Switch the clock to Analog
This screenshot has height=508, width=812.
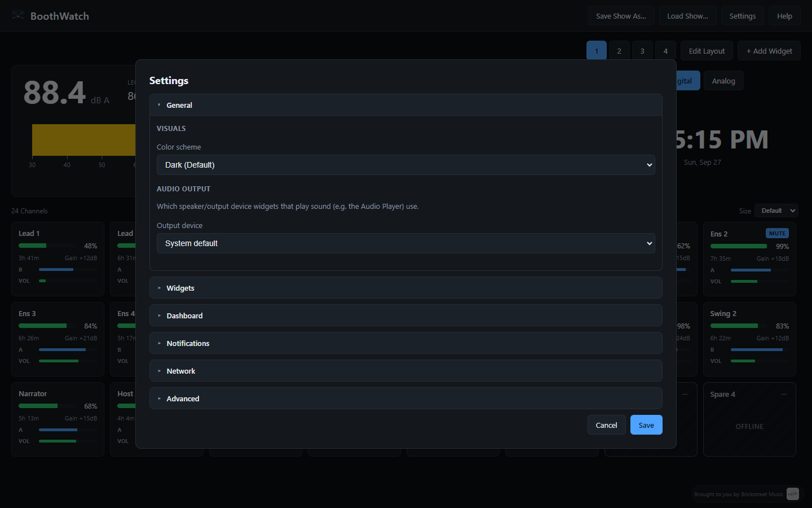click(x=723, y=81)
